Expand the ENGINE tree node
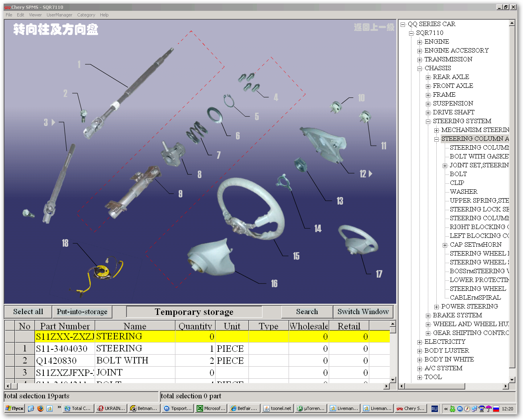Image resolution: width=523 pixels, height=420 pixels. [419, 42]
